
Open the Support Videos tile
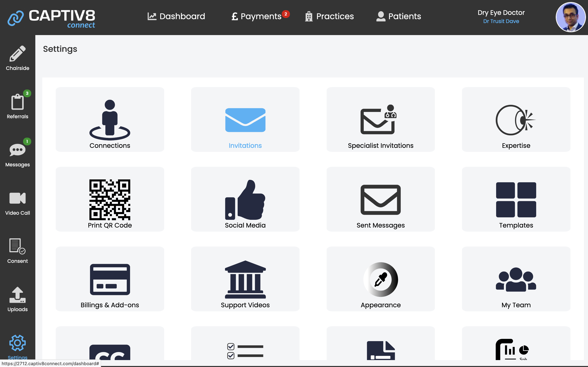click(x=245, y=279)
